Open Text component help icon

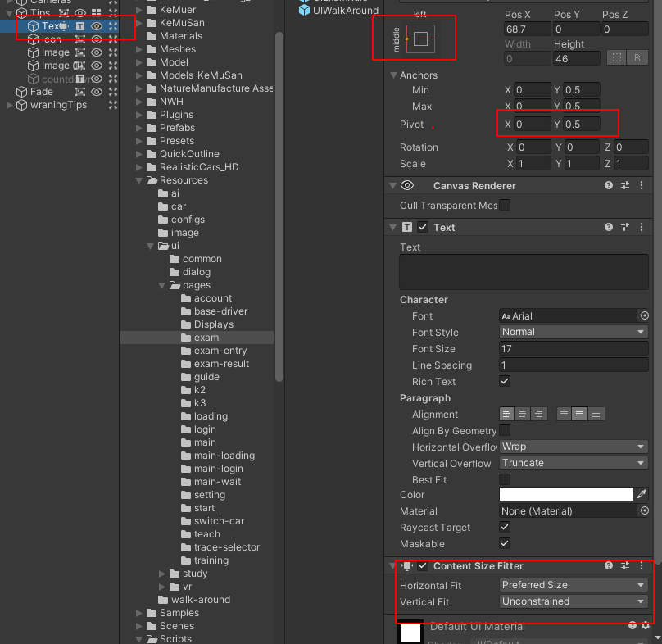609,227
